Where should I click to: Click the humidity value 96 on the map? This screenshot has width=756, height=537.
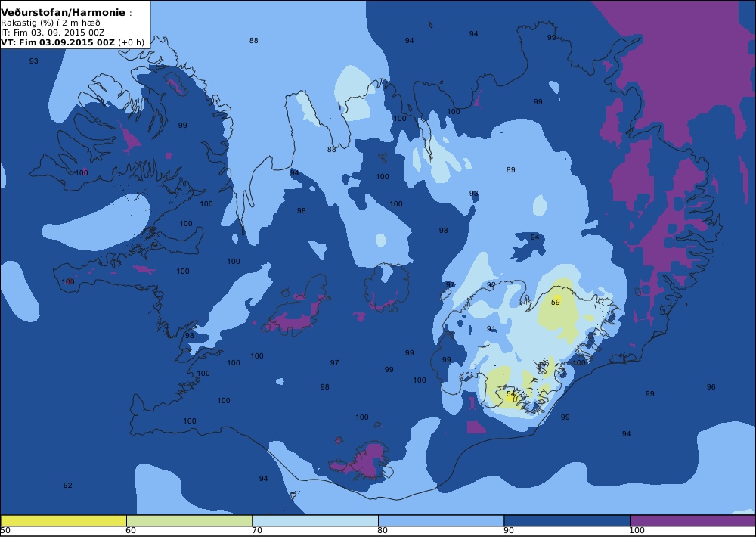711,387
